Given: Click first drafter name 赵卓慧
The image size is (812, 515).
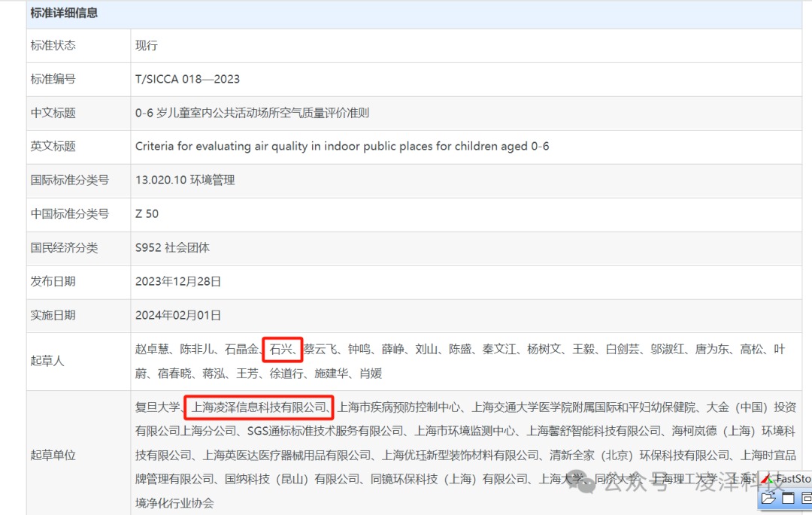Looking at the screenshot, I should 153,349.
